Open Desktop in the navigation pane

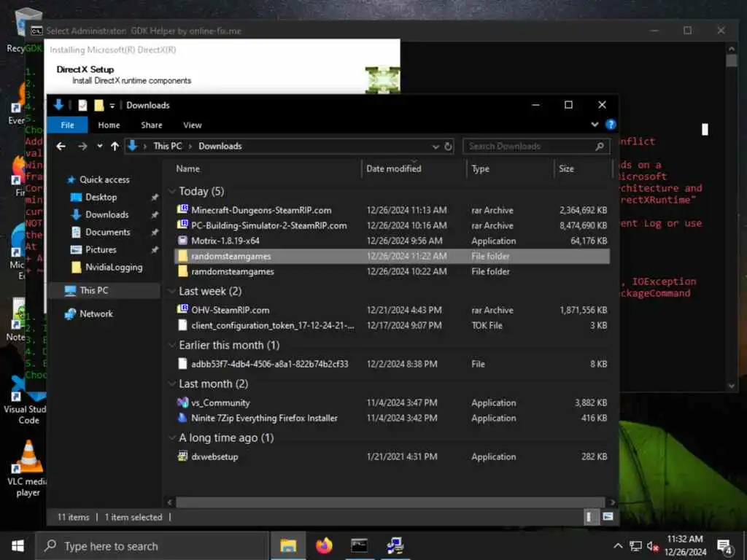click(x=101, y=197)
